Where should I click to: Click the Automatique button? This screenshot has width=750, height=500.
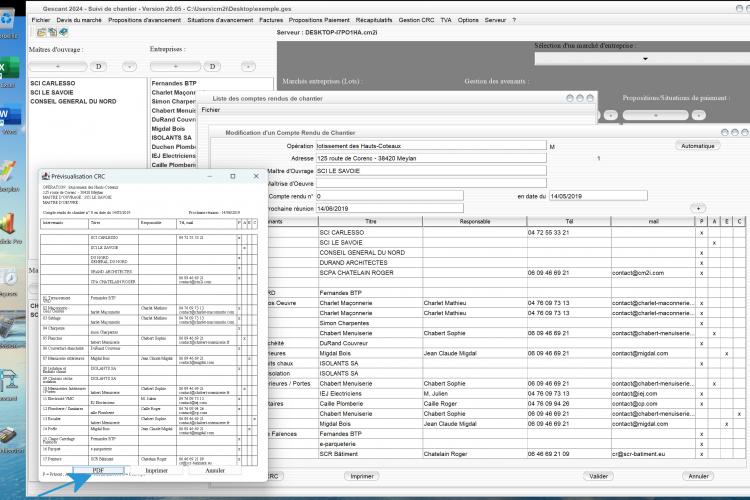697,146
